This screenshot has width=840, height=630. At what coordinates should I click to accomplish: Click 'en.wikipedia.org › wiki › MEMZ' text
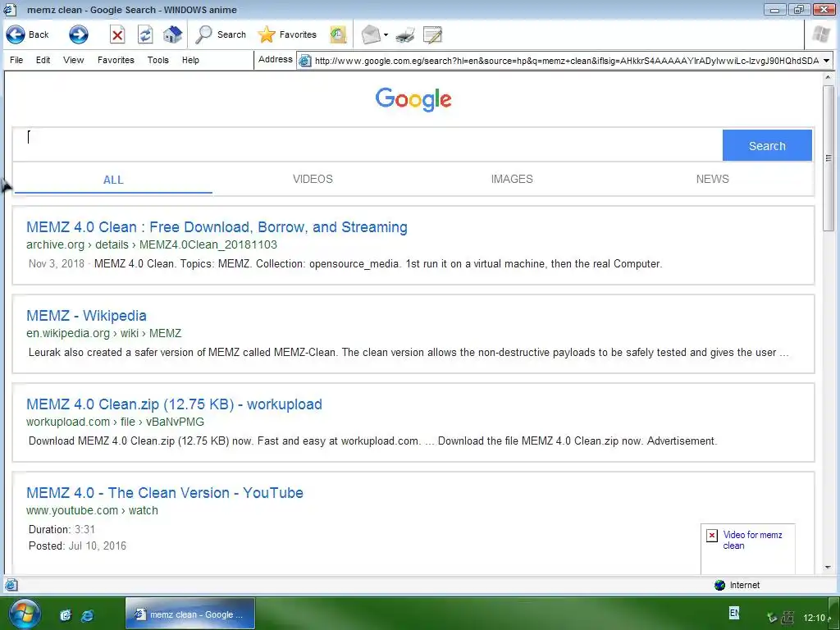104,333
